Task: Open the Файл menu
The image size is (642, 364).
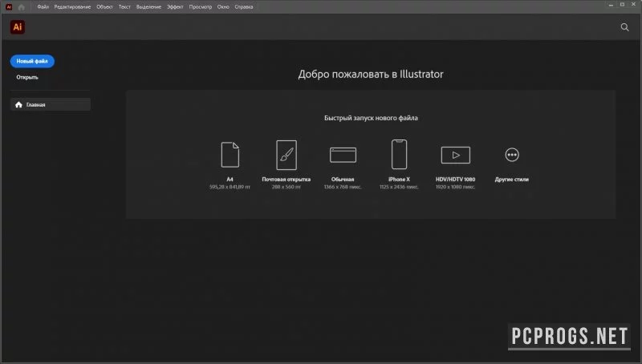Action: tap(43, 7)
